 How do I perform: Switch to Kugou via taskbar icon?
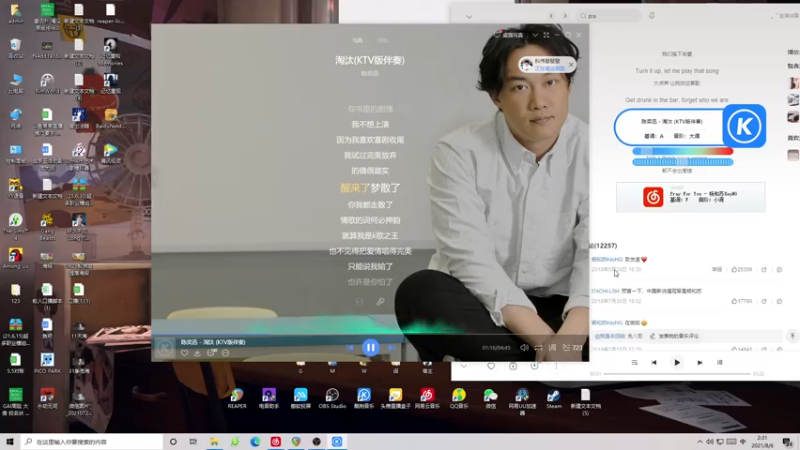click(x=337, y=441)
